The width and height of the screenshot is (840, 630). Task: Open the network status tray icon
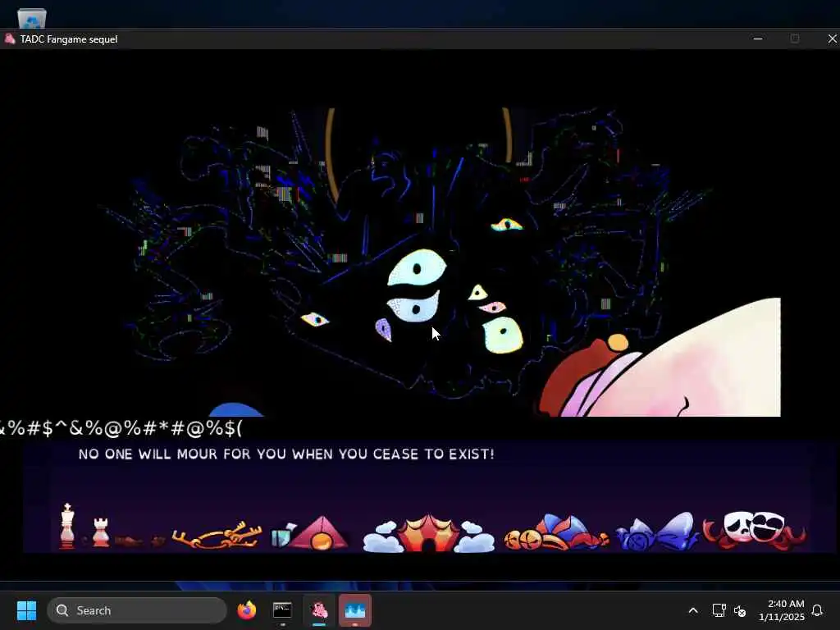(x=719, y=610)
